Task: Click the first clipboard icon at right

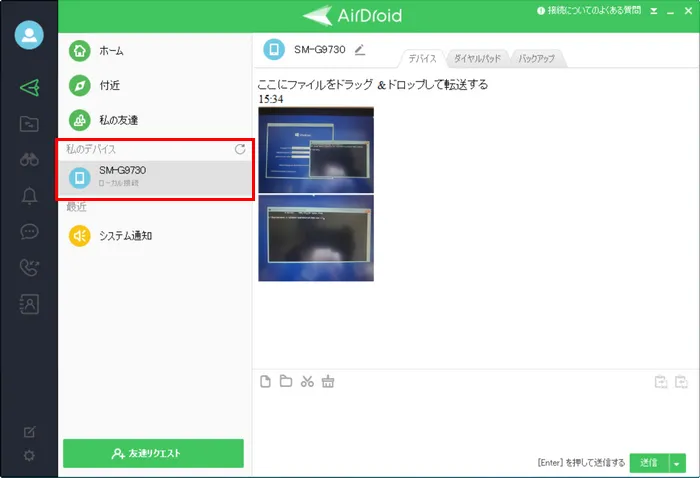Action: [661, 382]
